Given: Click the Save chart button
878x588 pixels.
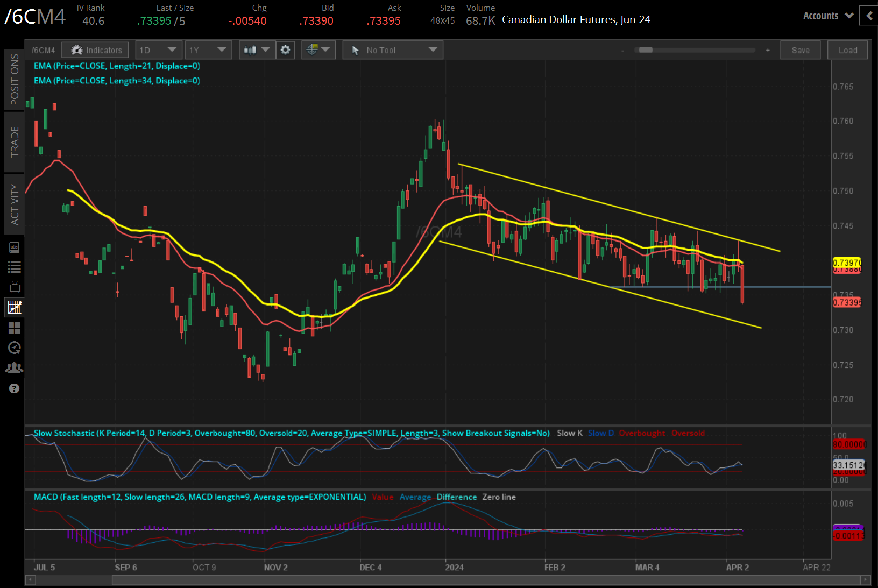Looking at the screenshot, I should [800, 50].
